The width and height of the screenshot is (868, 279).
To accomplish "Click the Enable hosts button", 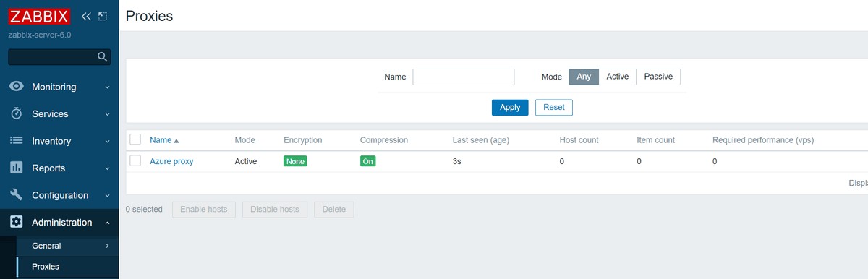I will (203, 210).
